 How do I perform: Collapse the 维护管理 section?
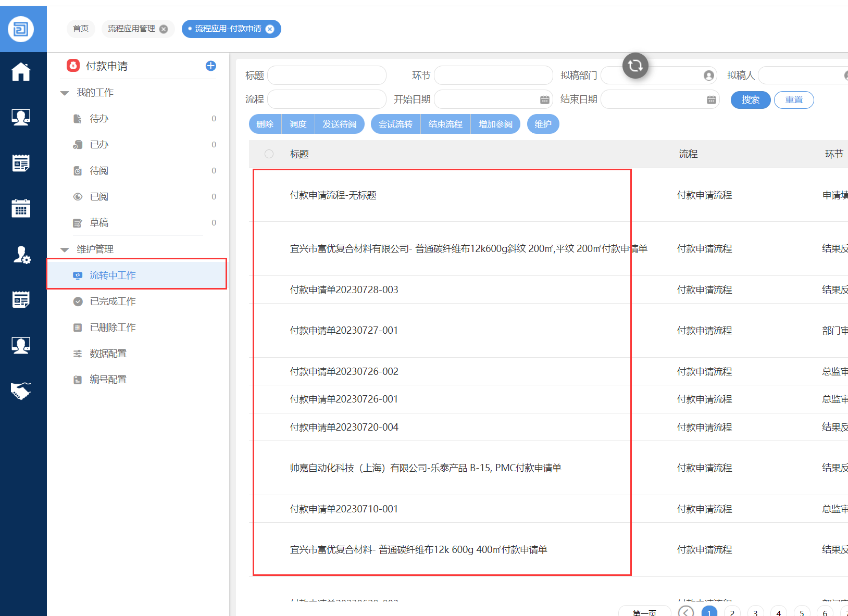(x=65, y=250)
